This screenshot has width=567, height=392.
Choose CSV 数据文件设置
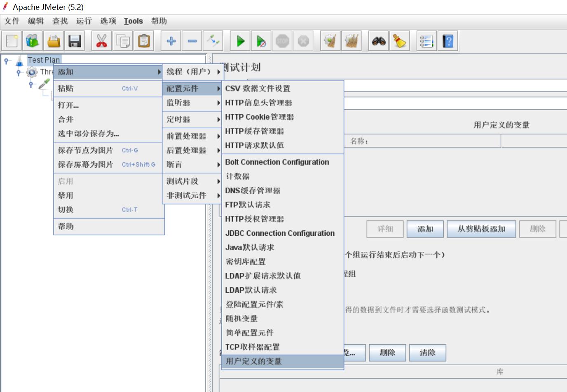pyautogui.click(x=283, y=89)
